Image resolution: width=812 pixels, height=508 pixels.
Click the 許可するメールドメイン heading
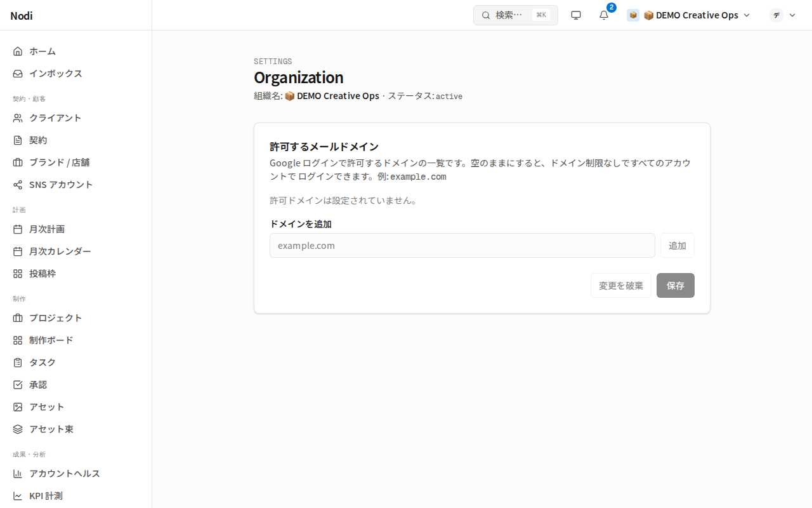pos(324,147)
